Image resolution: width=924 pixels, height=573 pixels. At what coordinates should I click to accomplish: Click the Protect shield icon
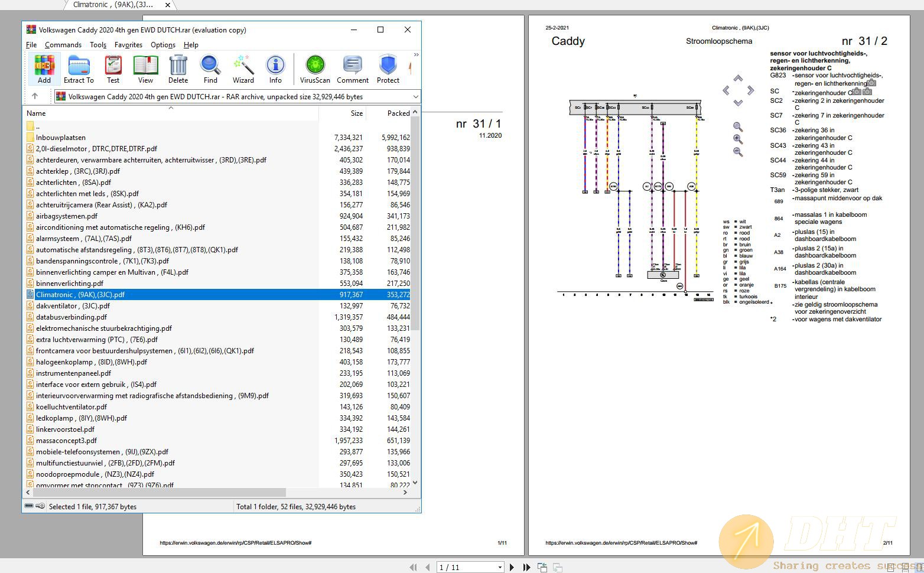pyautogui.click(x=388, y=69)
